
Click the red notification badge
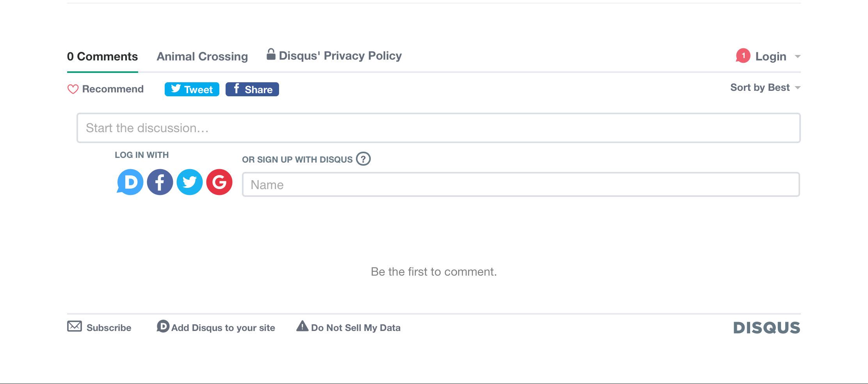coord(743,56)
